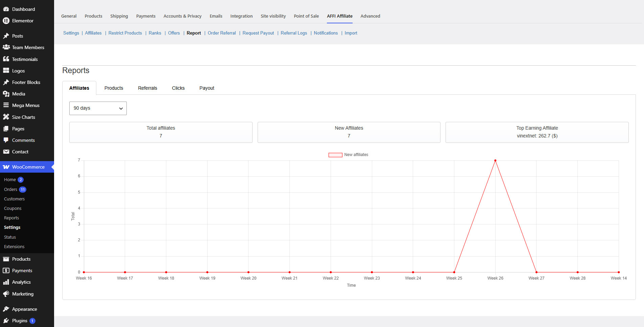Click the WooCommerce logo icon
This screenshot has width=644, height=327.
click(6, 167)
